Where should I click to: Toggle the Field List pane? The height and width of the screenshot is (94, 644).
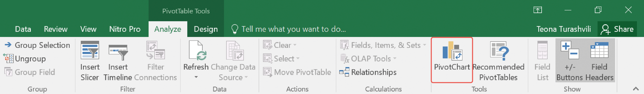(542, 61)
